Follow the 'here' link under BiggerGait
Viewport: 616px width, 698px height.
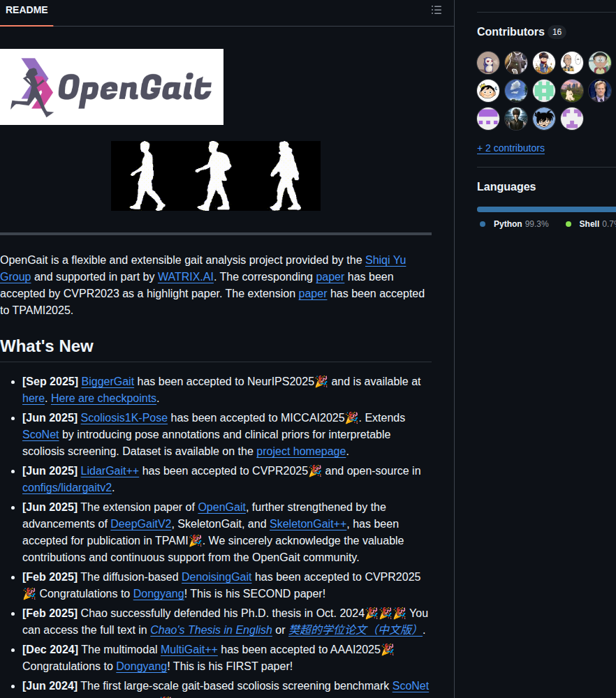click(34, 399)
